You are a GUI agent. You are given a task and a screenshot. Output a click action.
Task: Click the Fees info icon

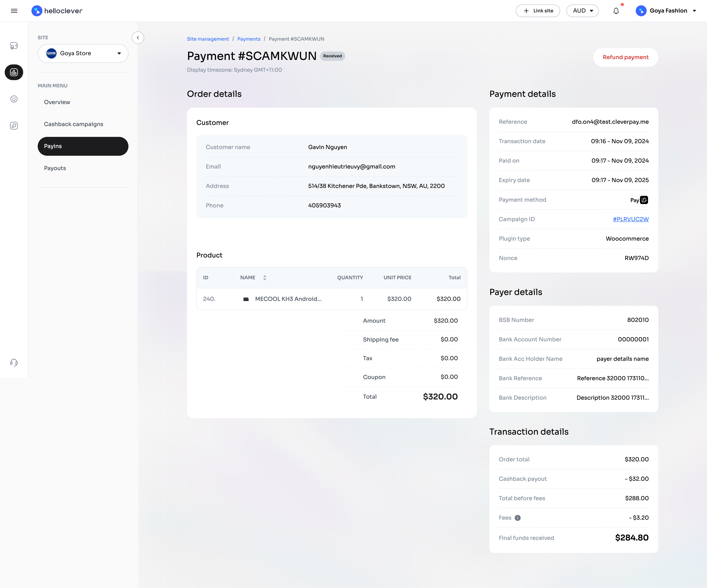pos(517,518)
